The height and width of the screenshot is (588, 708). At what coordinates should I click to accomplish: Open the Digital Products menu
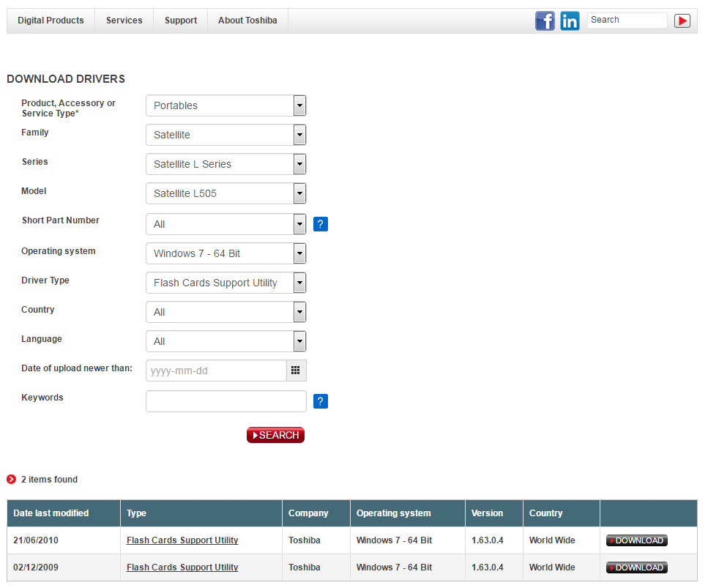[51, 21]
